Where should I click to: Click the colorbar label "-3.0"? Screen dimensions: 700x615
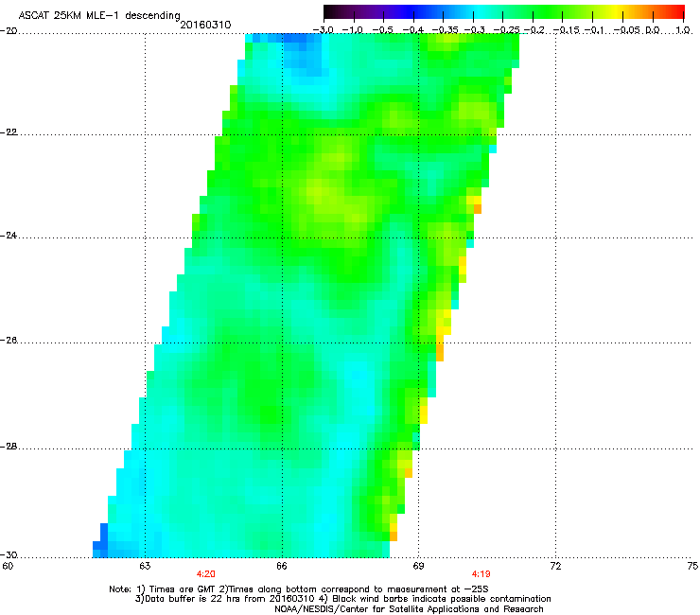323,30
